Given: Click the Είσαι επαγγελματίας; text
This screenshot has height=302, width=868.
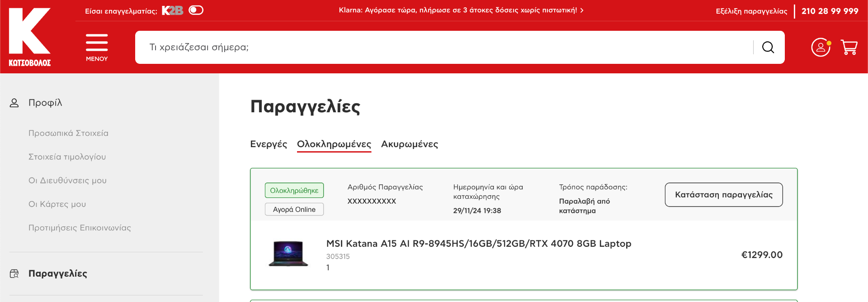Looking at the screenshot, I should [121, 11].
